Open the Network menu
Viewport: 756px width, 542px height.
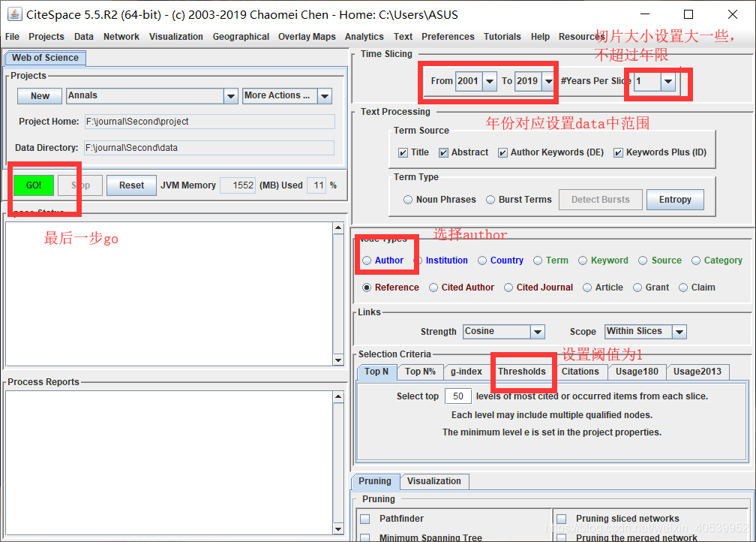[121, 37]
